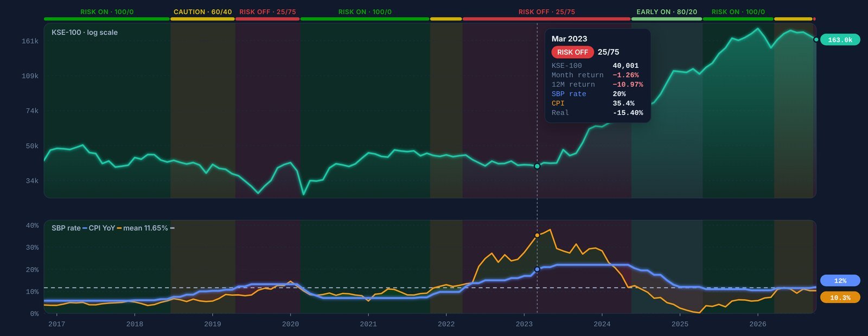The image size is (868, 336).
Task: Click the Month return value -1.26%
Action: pos(626,75)
